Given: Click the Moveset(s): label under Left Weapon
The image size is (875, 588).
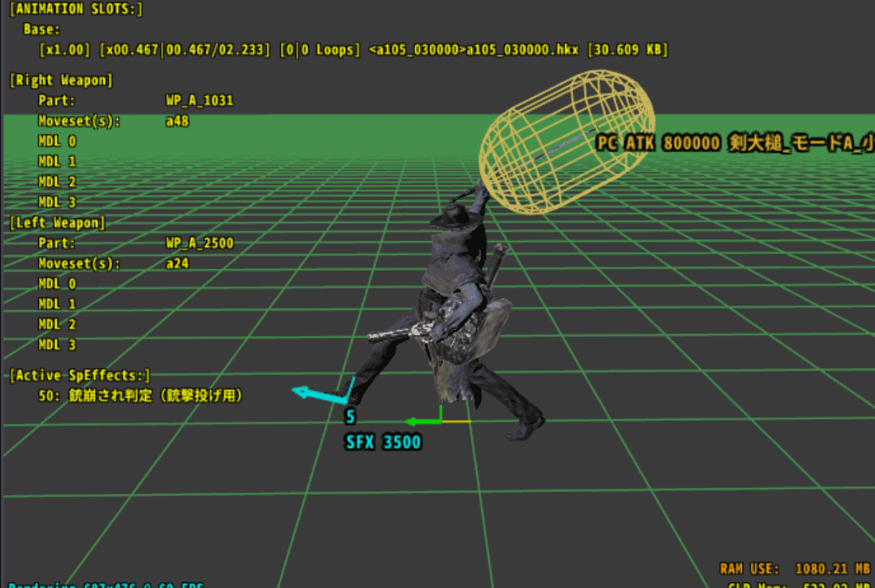Looking at the screenshot, I should pos(79,263).
